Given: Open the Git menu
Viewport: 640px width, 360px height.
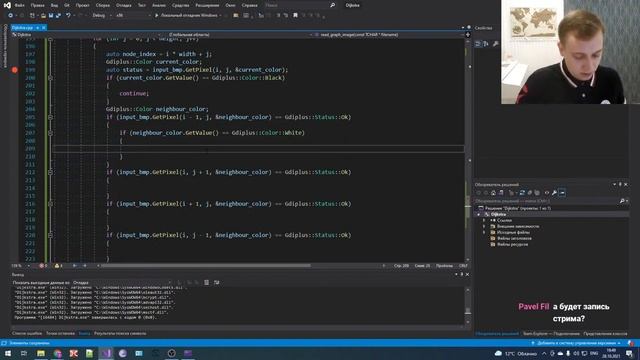Looking at the screenshot, I should point(67,5).
